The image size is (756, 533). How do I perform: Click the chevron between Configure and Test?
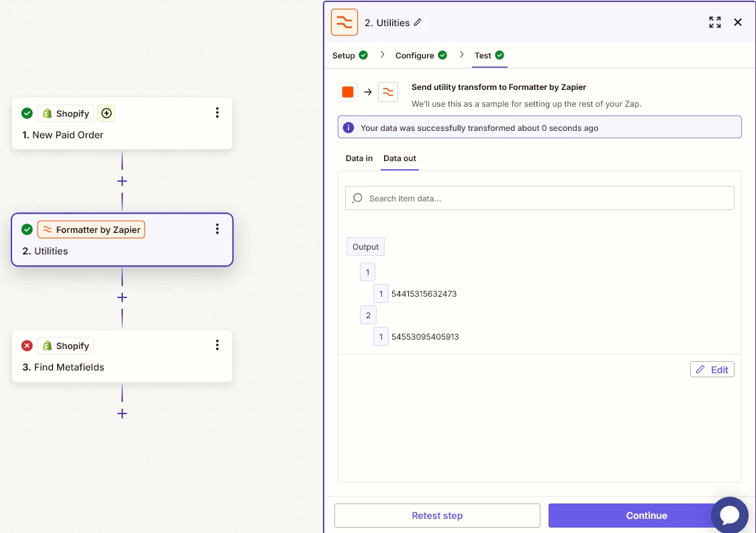(x=461, y=54)
